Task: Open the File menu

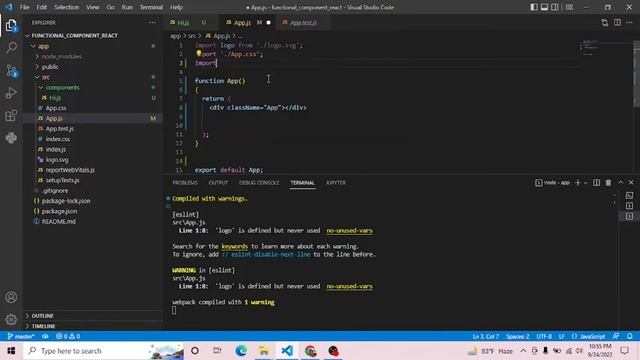Action: point(24,7)
